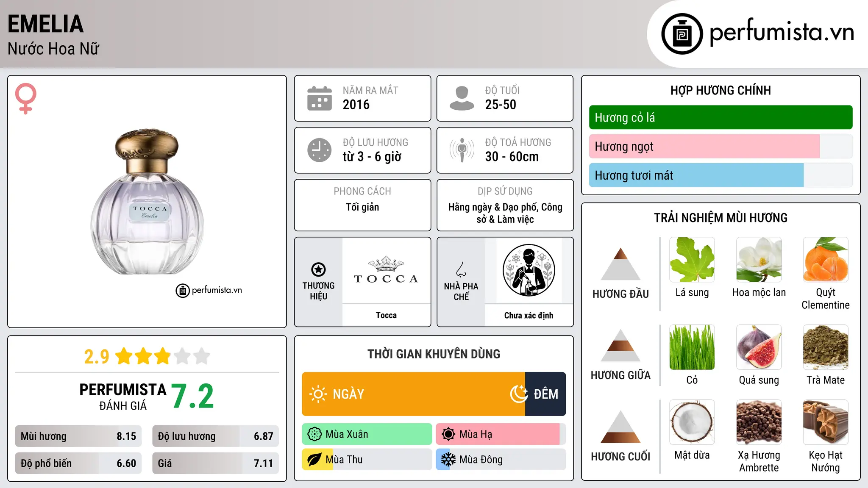
Task: Select the Hoa mộc lan note image
Action: coord(759,260)
